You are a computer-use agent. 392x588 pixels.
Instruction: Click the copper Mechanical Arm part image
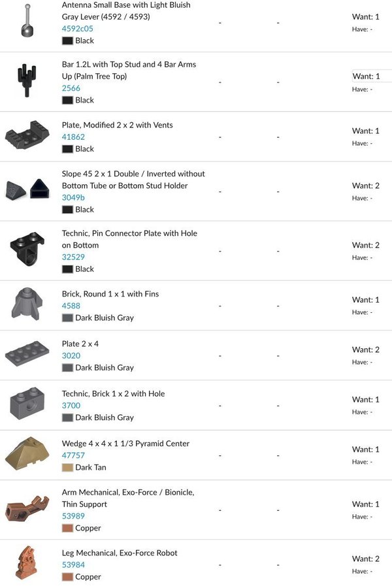point(27,509)
